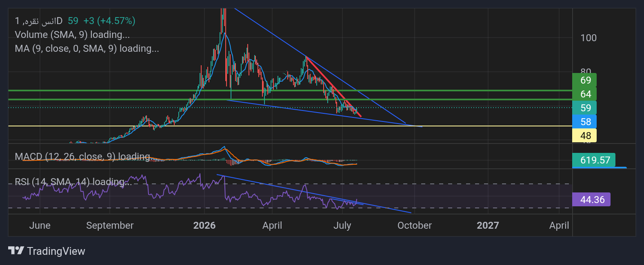
Task: Click the purple 44.36 RSI value label
Action: (591, 199)
